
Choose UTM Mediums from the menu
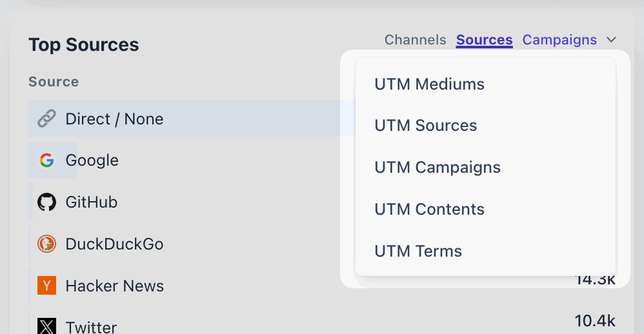[x=429, y=84]
